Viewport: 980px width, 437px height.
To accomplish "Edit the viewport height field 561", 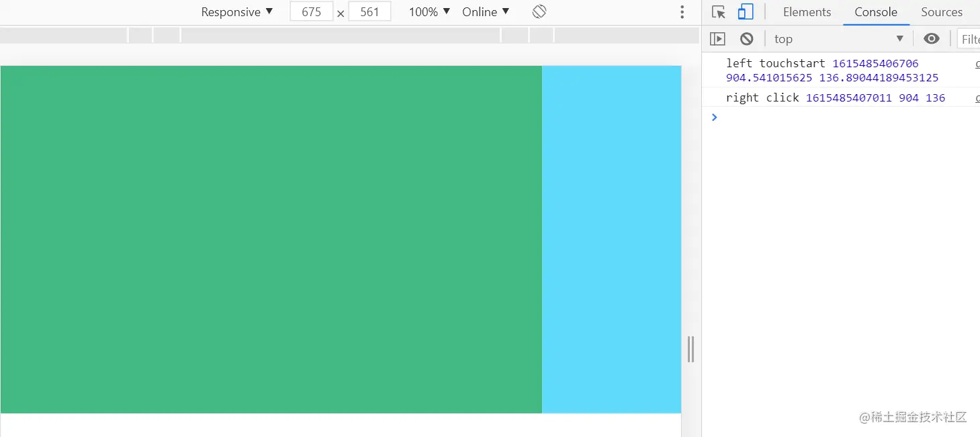I will (x=369, y=12).
